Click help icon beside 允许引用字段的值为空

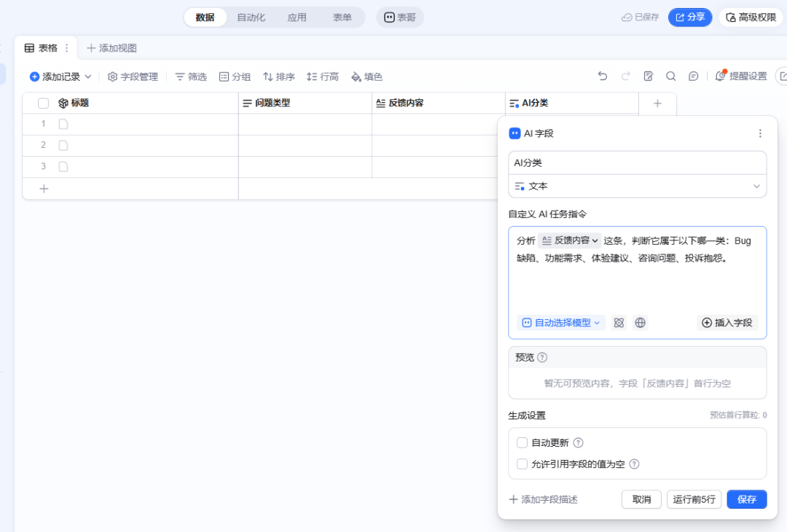click(x=635, y=464)
